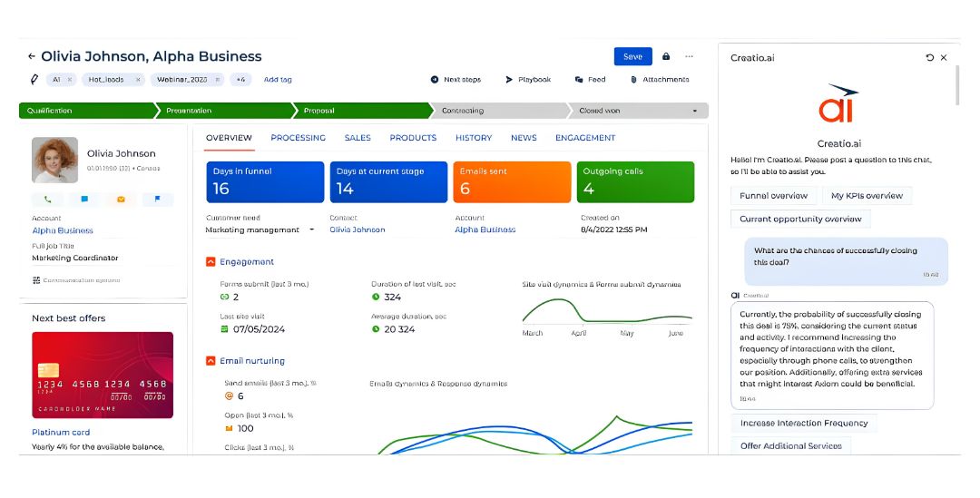The image size is (980, 498).
Task: Click the Duration of last visit value 324
Action: [x=393, y=298]
